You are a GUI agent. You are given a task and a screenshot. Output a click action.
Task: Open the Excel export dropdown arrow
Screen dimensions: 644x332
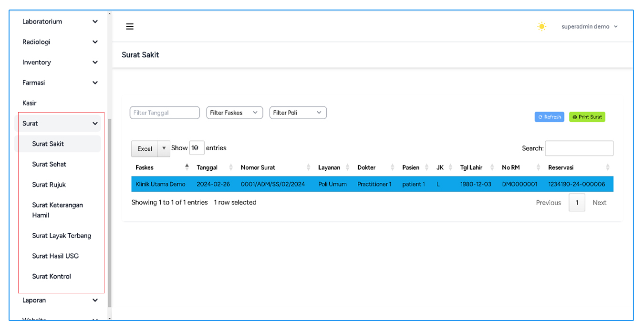[x=164, y=148]
